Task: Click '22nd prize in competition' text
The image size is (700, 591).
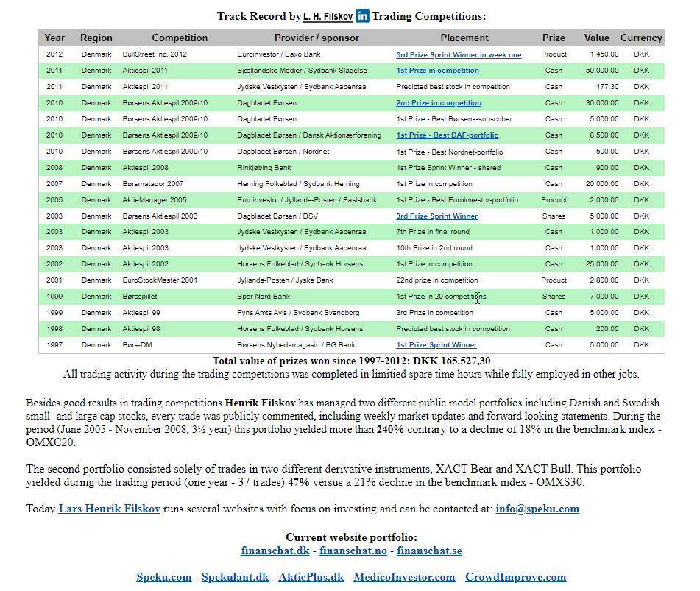Action: [x=437, y=280]
